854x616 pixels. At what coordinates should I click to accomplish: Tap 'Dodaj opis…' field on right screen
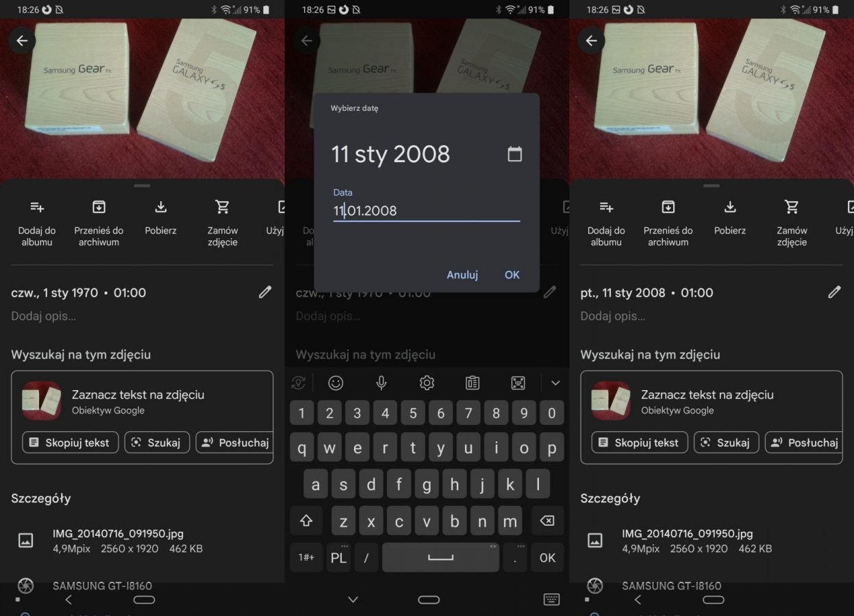613,316
